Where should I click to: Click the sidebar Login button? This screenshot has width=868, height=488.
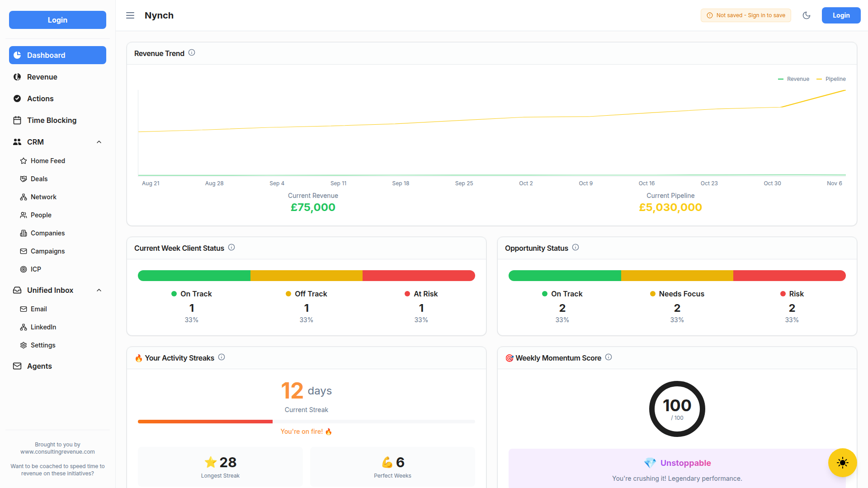tap(57, 20)
